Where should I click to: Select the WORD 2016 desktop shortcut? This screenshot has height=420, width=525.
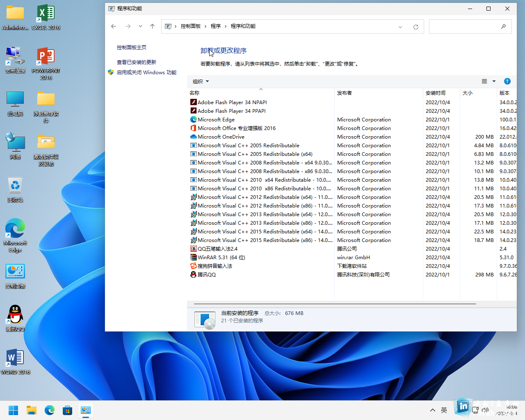point(15,362)
